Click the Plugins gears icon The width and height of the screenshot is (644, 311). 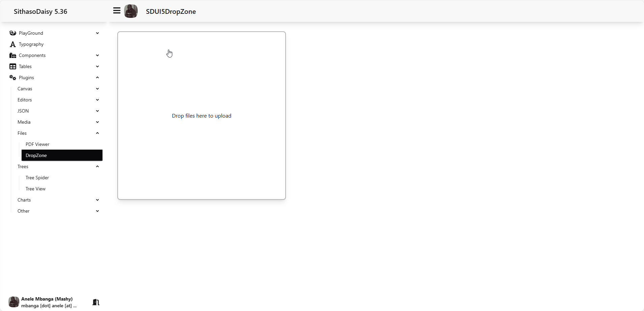[x=13, y=77]
